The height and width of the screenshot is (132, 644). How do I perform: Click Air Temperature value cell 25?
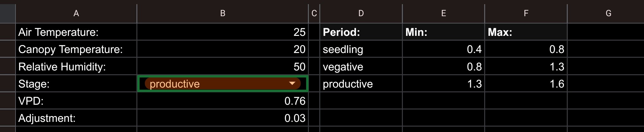pos(222,32)
